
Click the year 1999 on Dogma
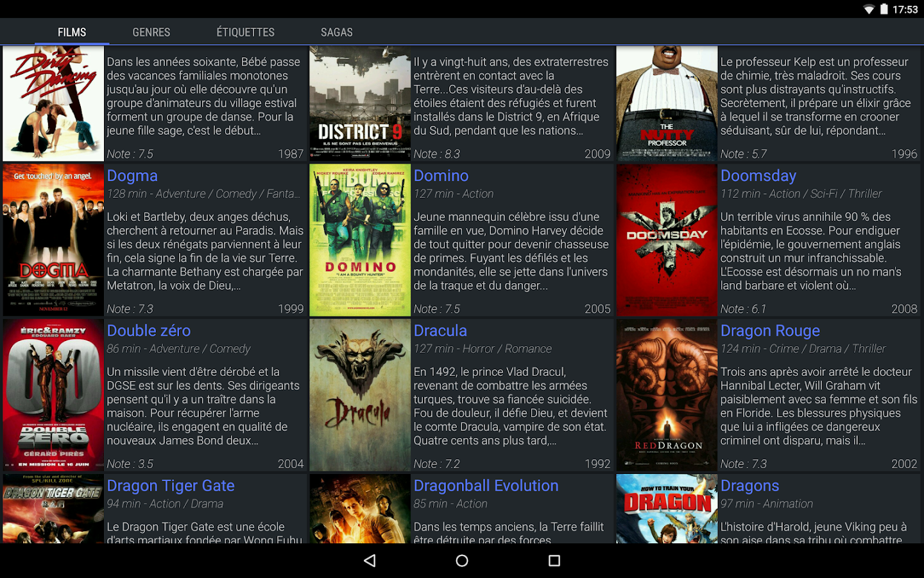point(291,309)
